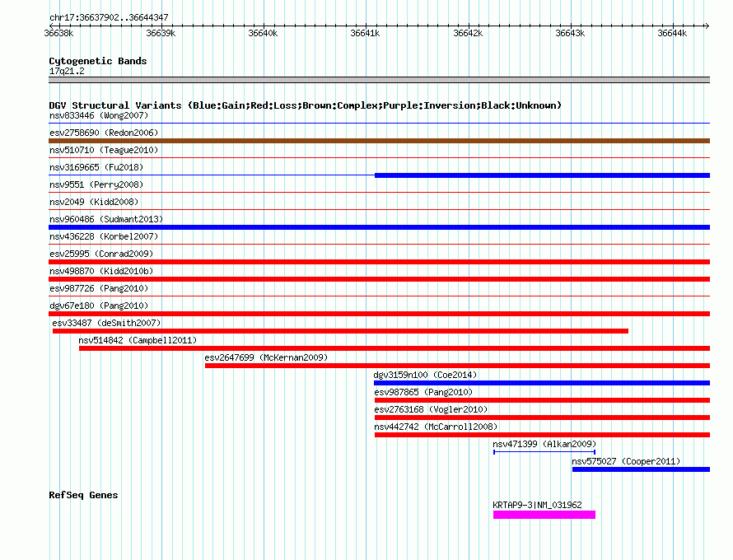Click the dgv67e180 (Pang2010) label

(99, 306)
